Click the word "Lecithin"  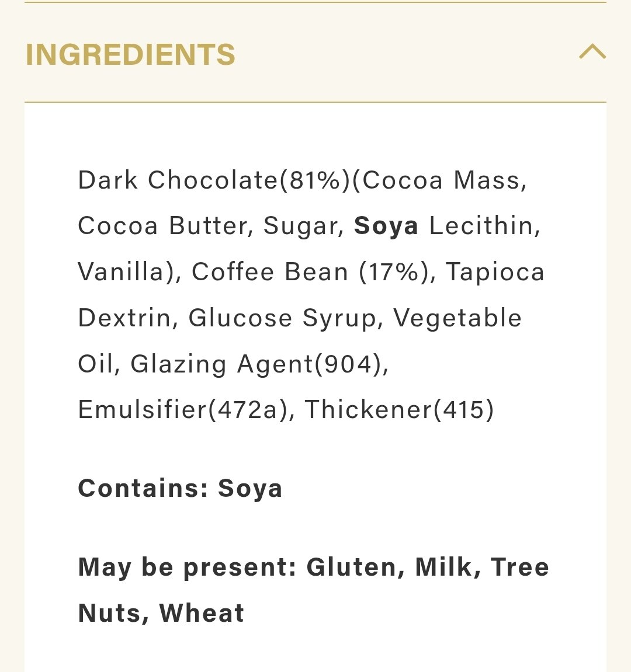(481, 226)
